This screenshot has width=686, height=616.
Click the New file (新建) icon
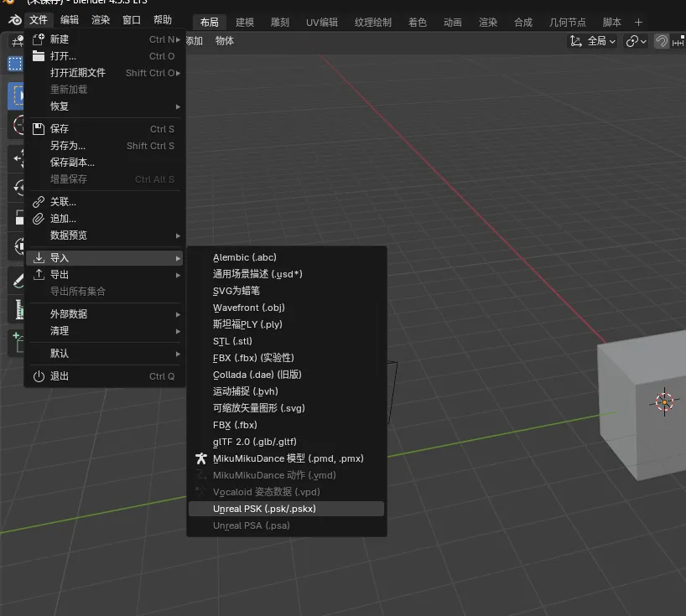(38, 39)
